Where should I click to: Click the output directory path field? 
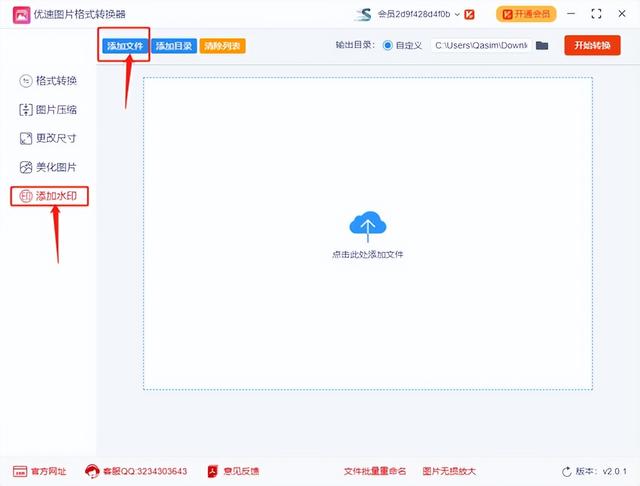coord(481,45)
